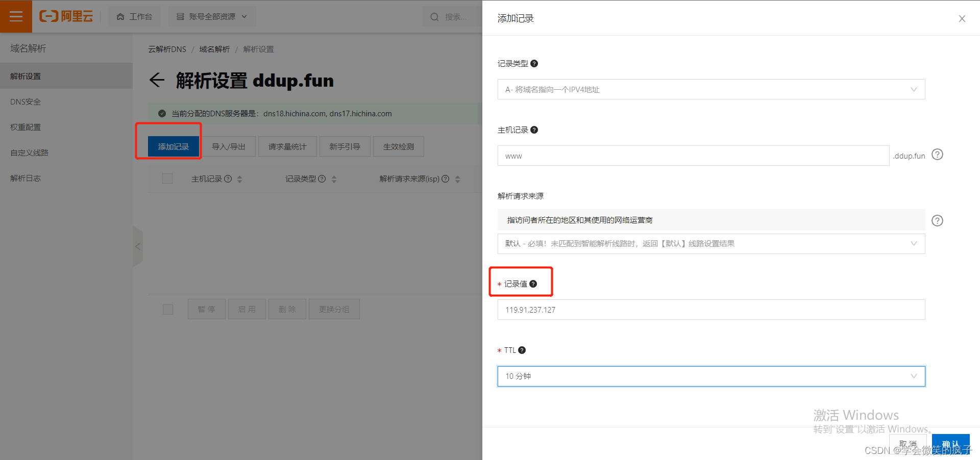Click the 导入/导出 button

point(229,146)
